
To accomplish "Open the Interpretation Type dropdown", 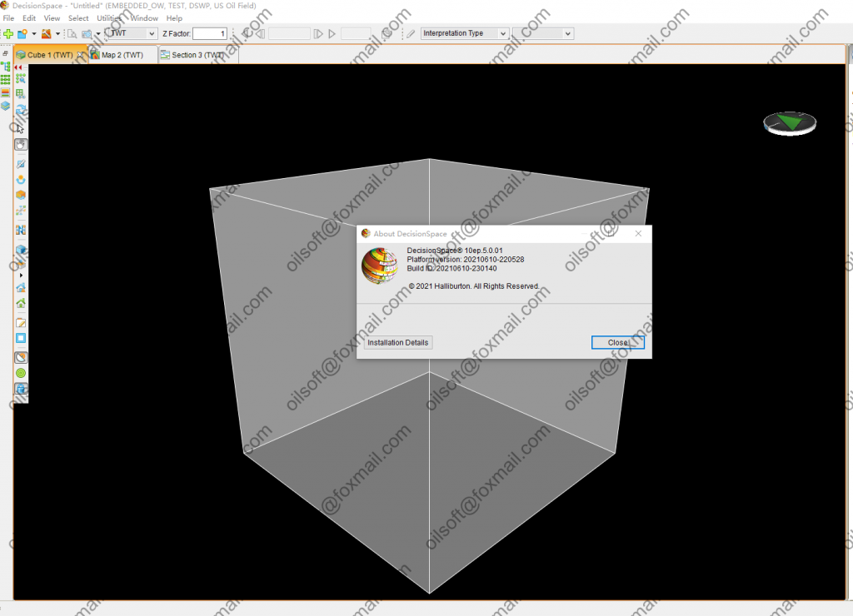I will point(465,33).
